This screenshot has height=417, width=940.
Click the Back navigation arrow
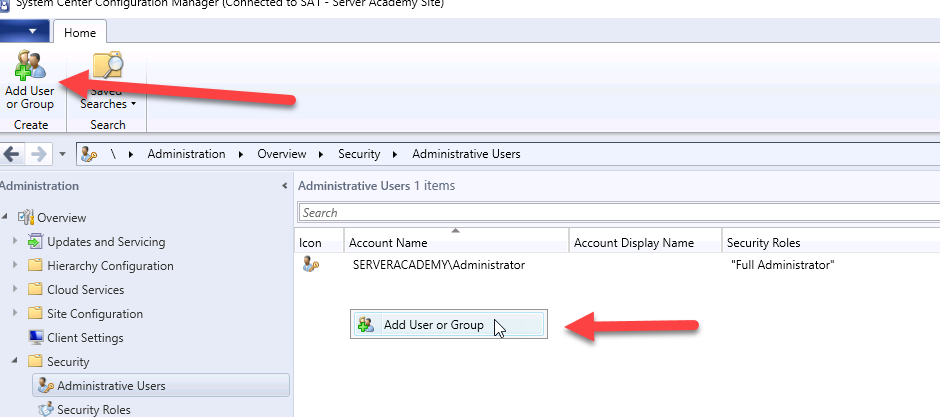pyautogui.click(x=11, y=154)
